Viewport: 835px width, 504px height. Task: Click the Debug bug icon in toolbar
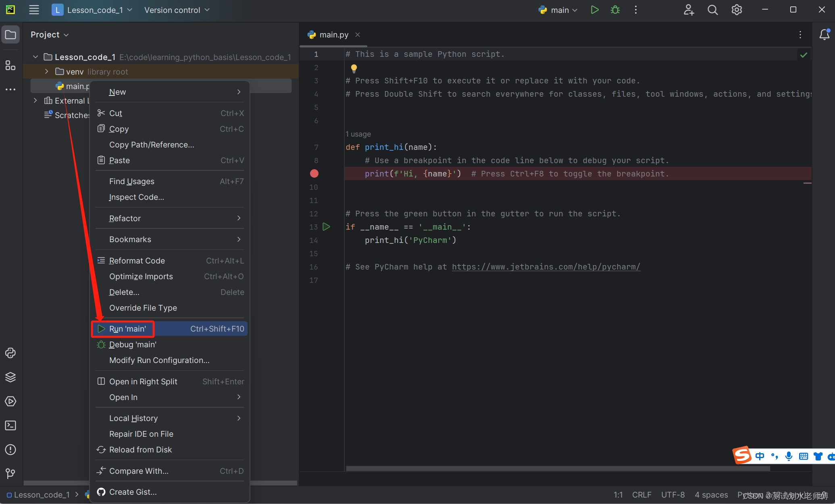tap(615, 10)
